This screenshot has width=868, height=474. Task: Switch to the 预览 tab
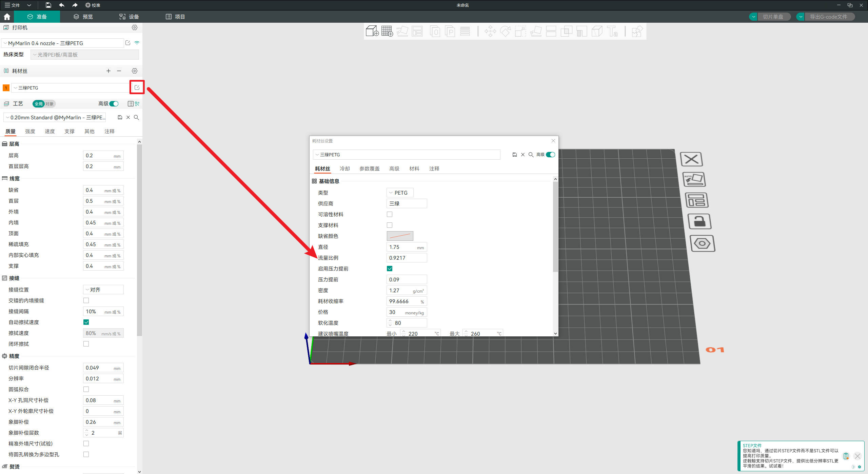pos(83,17)
